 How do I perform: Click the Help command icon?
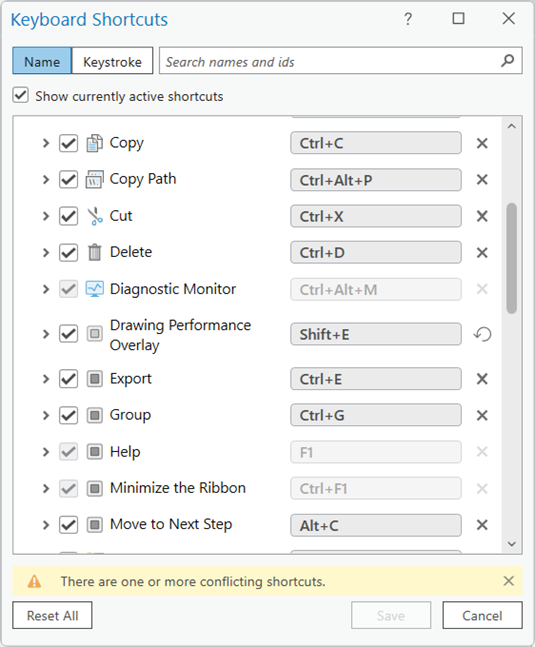(x=94, y=452)
